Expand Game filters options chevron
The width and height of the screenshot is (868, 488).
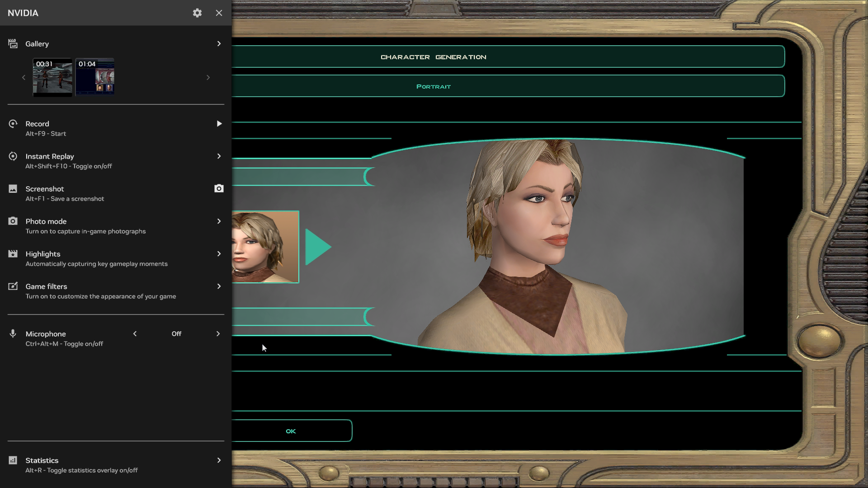click(219, 286)
